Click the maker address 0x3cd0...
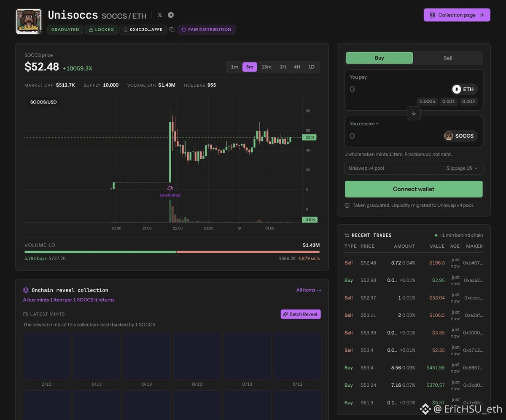Image resolution: width=506 pixels, height=420 pixels. pos(473,385)
